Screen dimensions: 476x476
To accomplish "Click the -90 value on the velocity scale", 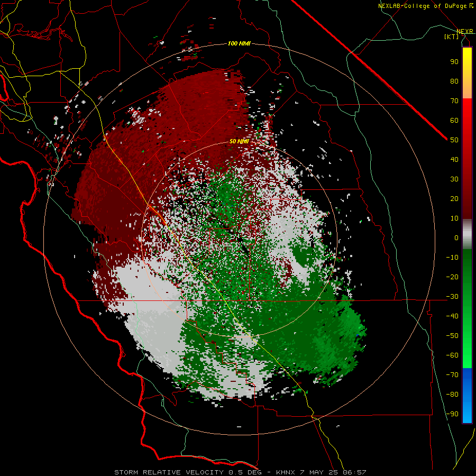I will pyautogui.click(x=452, y=414).
